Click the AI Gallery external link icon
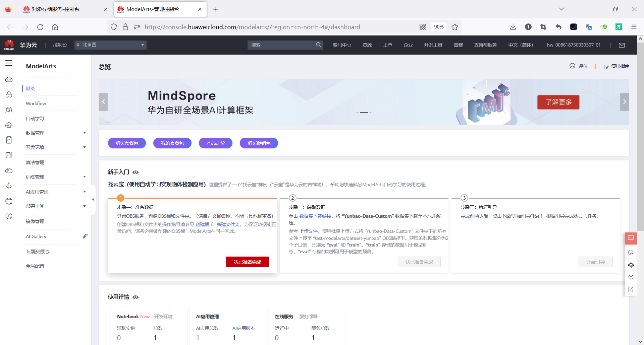 85,236
